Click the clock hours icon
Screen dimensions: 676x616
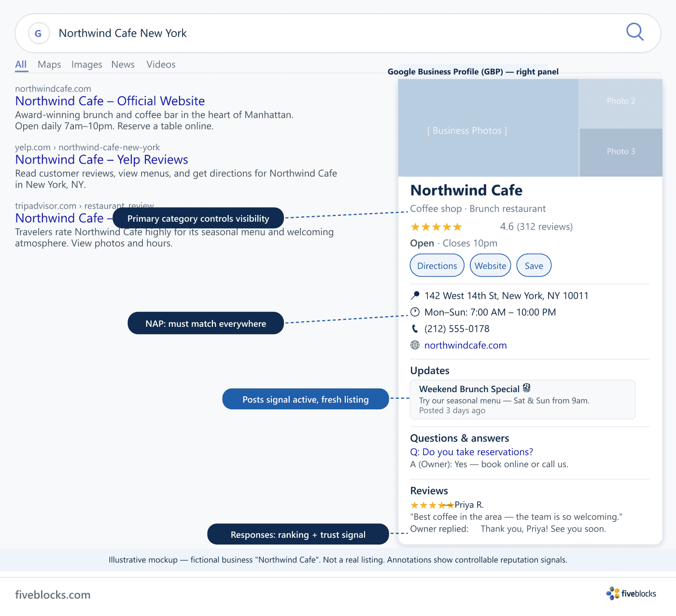(415, 312)
